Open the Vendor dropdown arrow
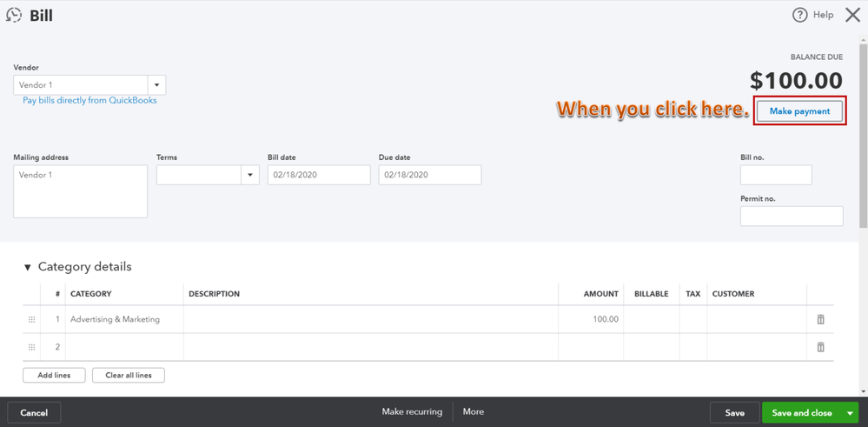Image resolution: width=868 pixels, height=427 pixels. click(x=156, y=85)
